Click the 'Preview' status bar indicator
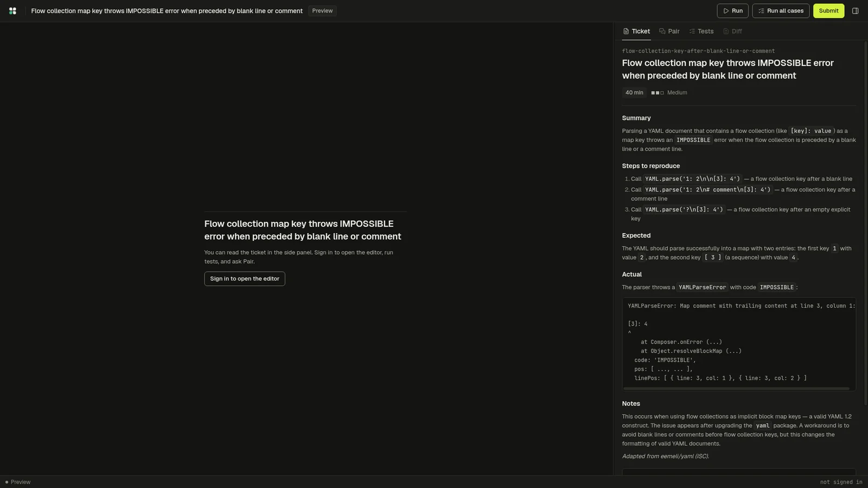 coord(18,482)
